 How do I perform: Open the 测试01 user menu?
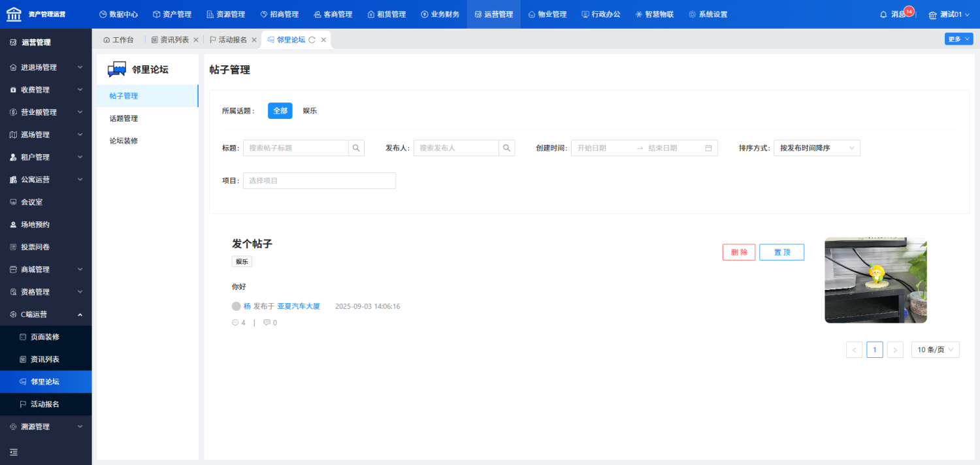(951, 14)
